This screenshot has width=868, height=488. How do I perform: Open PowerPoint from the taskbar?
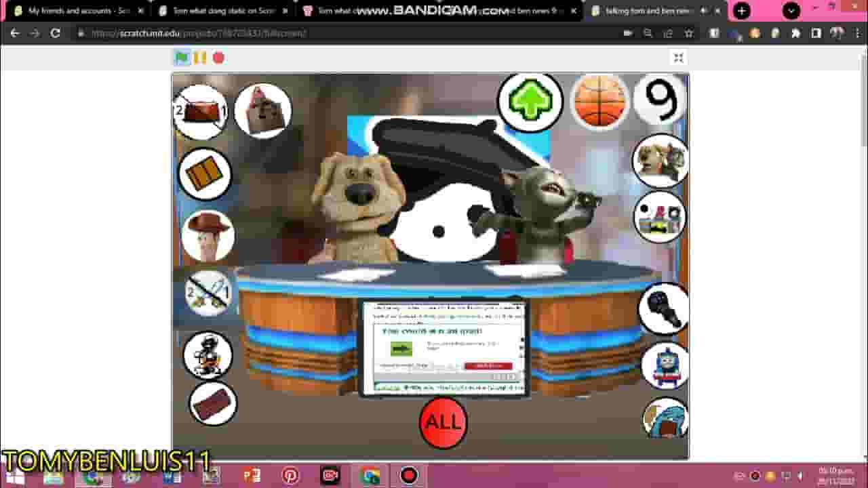252,476
